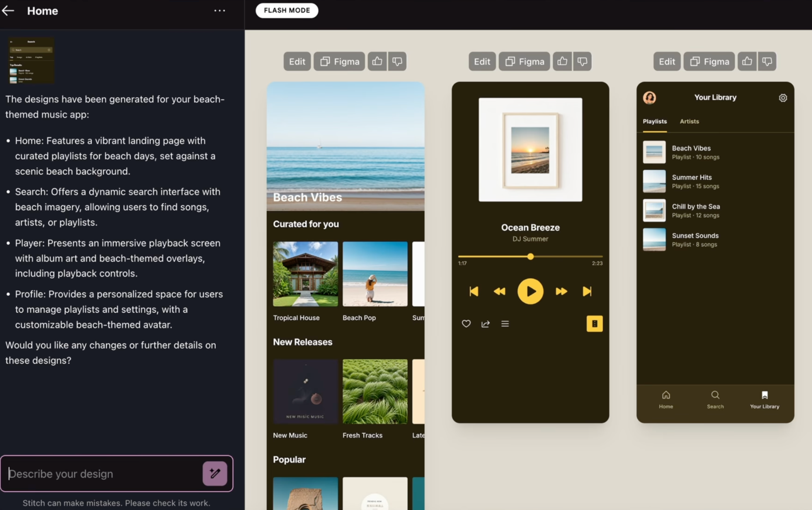The image size is (812, 510).
Task: Open the three-dot options menu
Action: pos(219,11)
